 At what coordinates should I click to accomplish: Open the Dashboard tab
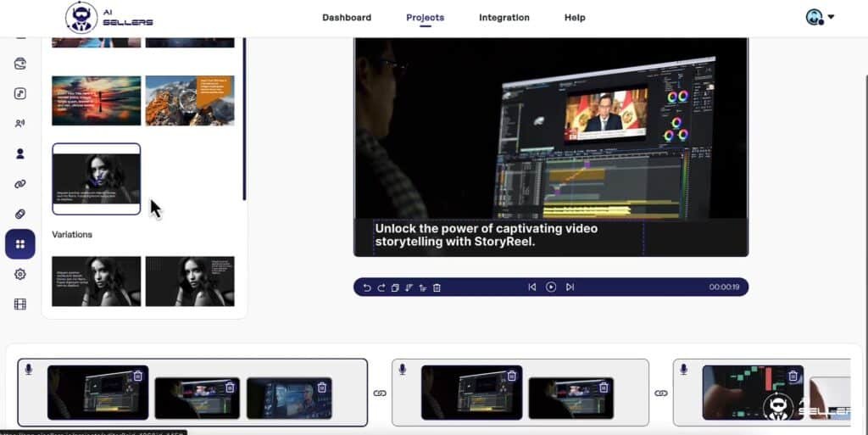coord(347,18)
